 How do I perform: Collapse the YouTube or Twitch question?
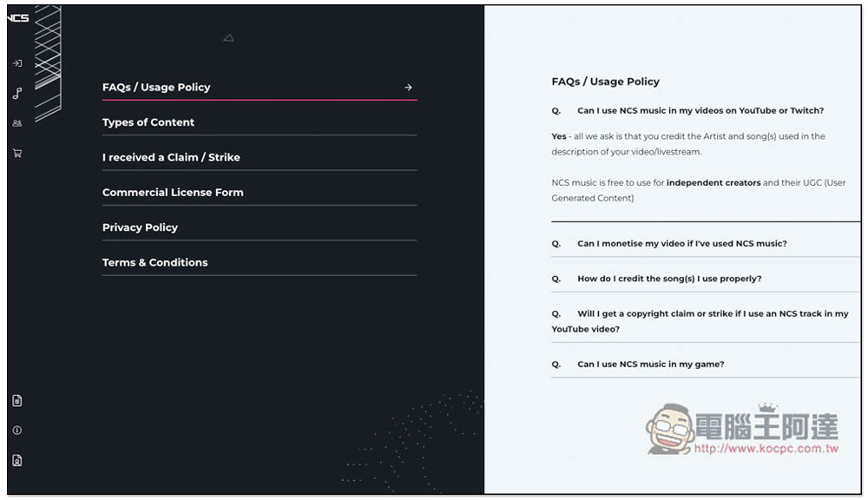[x=700, y=111]
